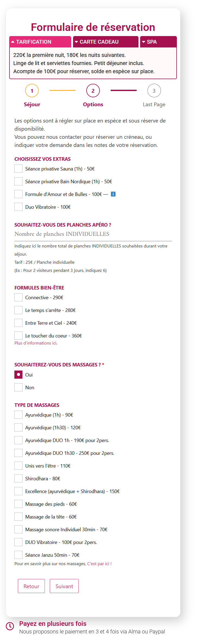This screenshot has height=644, width=198.
Task: Expand the SPA accordion section
Action: [158, 42]
